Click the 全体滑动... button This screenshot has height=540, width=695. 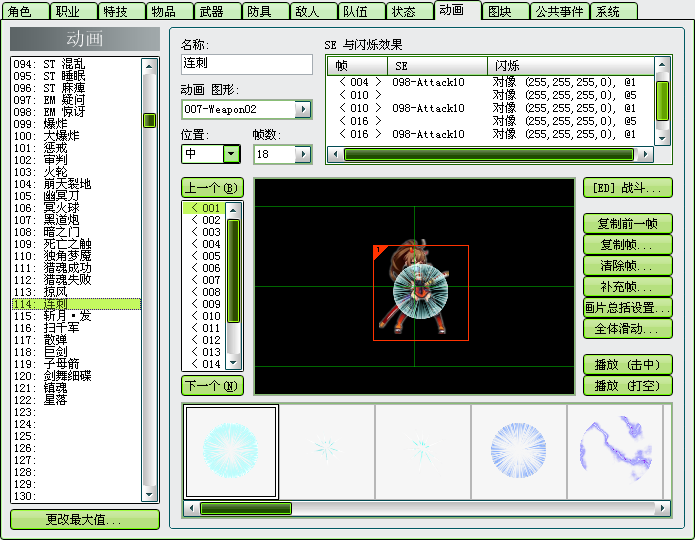[627, 329]
